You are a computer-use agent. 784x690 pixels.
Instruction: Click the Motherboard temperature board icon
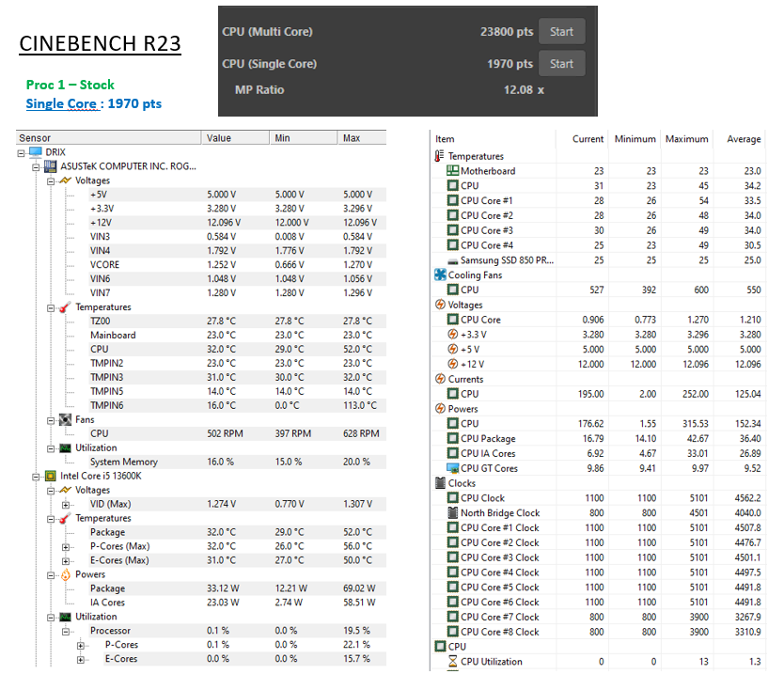click(452, 170)
